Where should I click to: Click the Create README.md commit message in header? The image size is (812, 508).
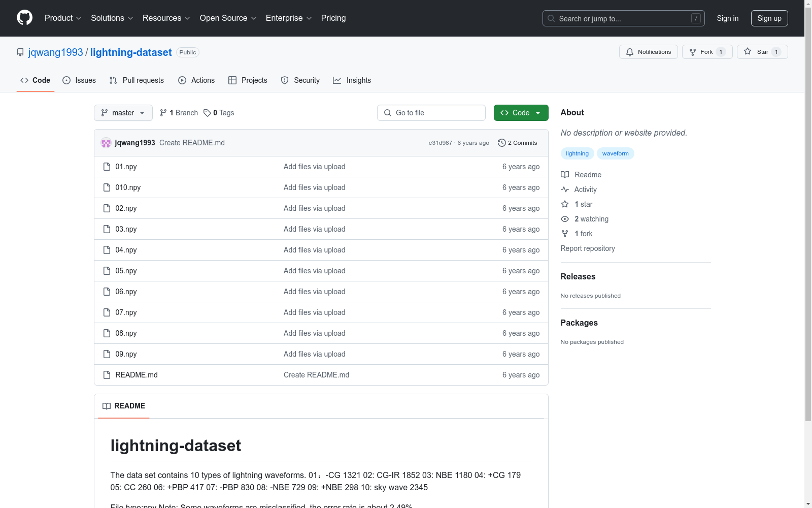[x=192, y=143]
